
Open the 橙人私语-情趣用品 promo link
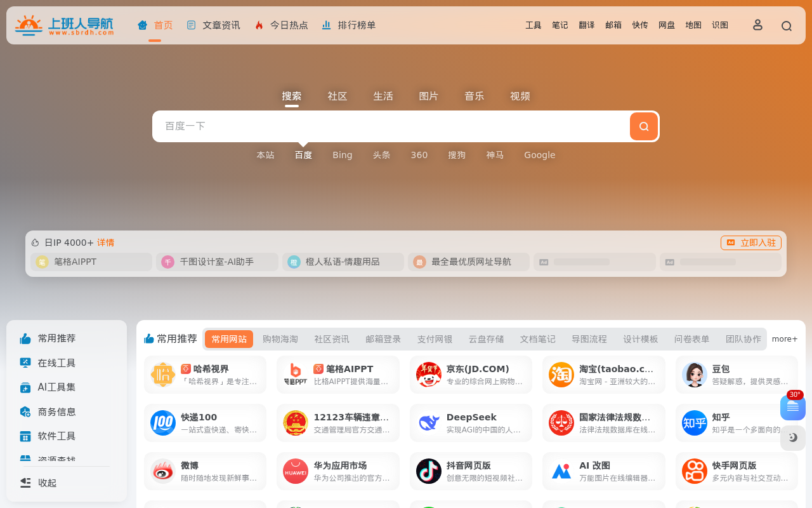click(343, 262)
